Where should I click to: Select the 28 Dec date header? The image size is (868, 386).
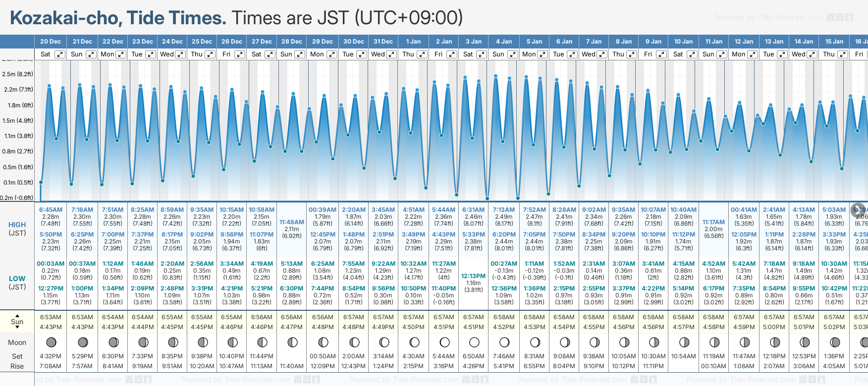[x=292, y=42]
